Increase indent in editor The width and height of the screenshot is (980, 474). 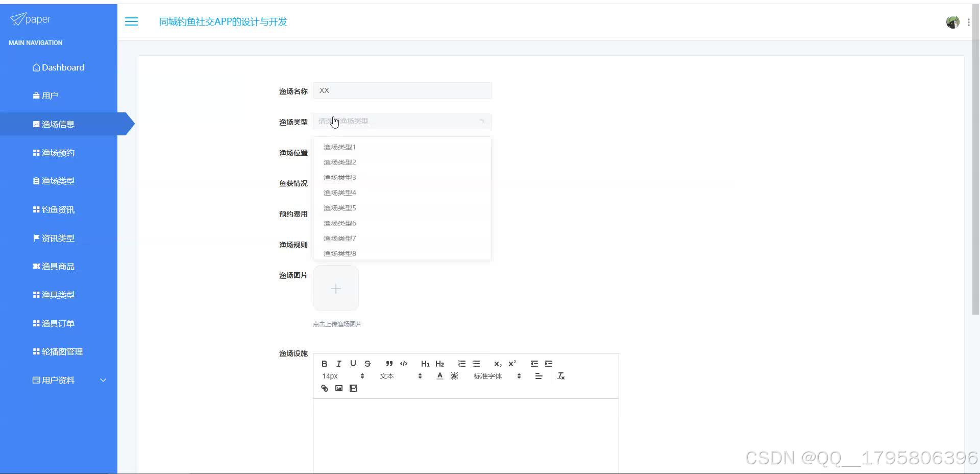point(549,364)
